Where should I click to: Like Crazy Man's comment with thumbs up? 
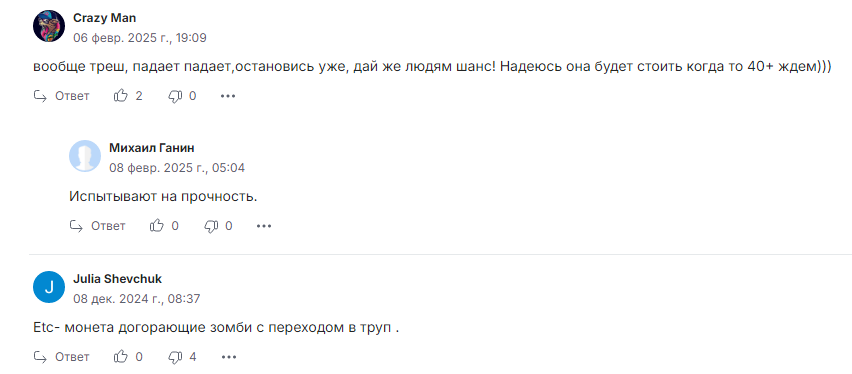pos(120,96)
